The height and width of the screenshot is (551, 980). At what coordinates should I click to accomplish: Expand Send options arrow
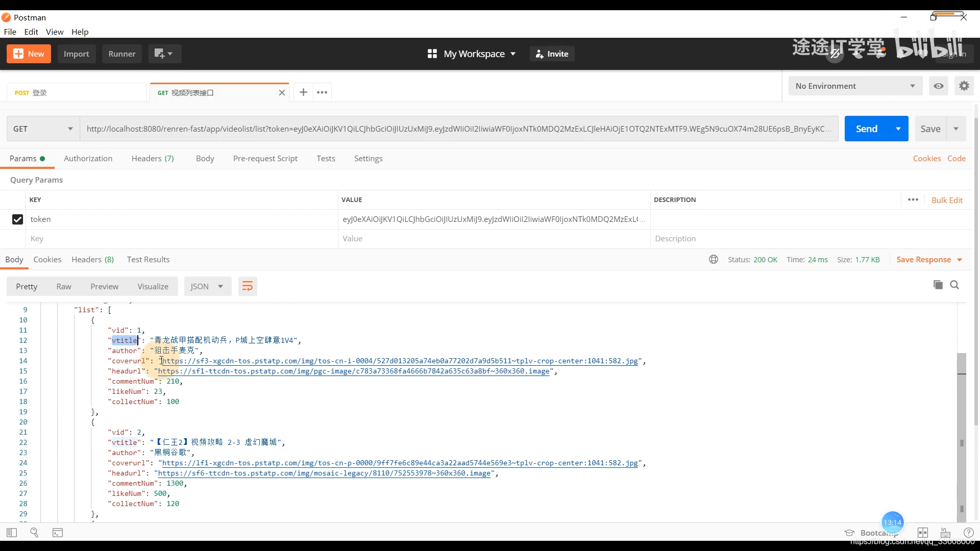898,129
